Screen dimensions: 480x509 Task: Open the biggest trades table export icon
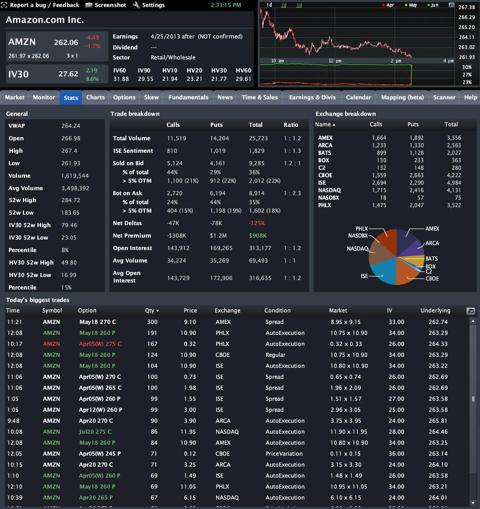tap(470, 311)
